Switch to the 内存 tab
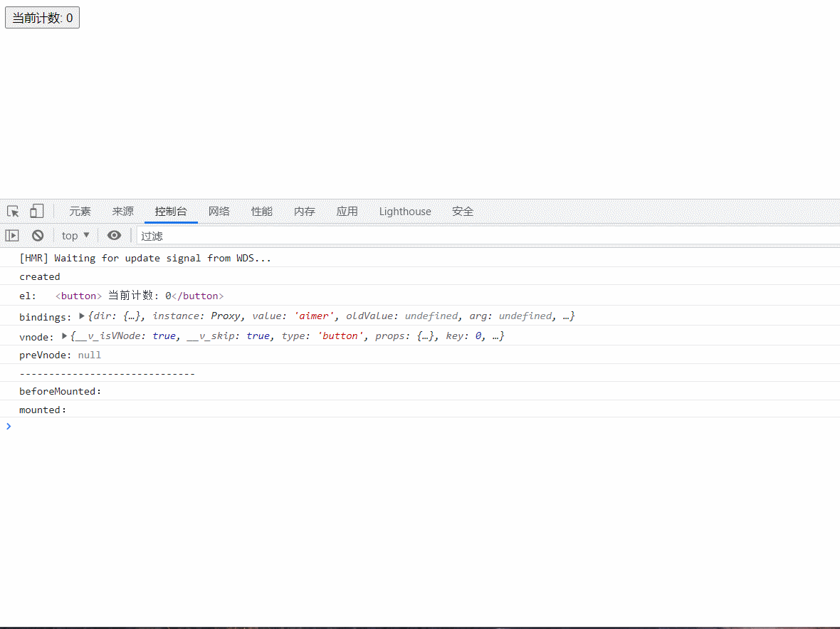The height and width of the screenshot is (629, 840). tap(305, 212)
